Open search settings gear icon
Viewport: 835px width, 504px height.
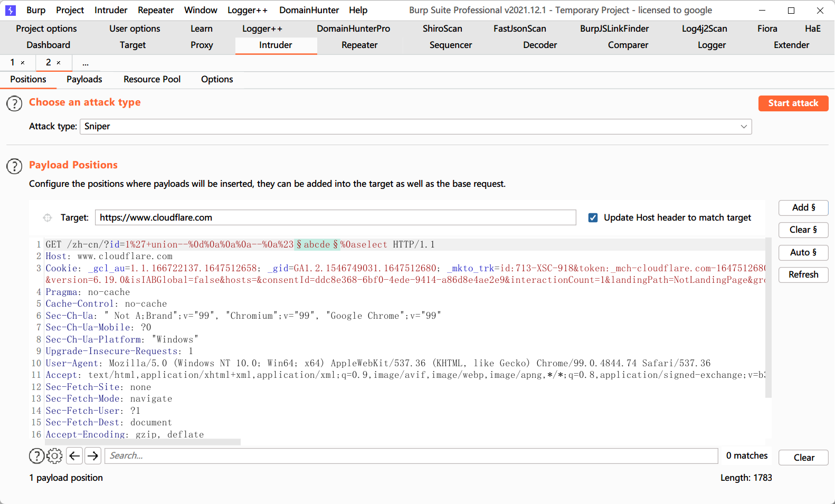pos(54,455)
